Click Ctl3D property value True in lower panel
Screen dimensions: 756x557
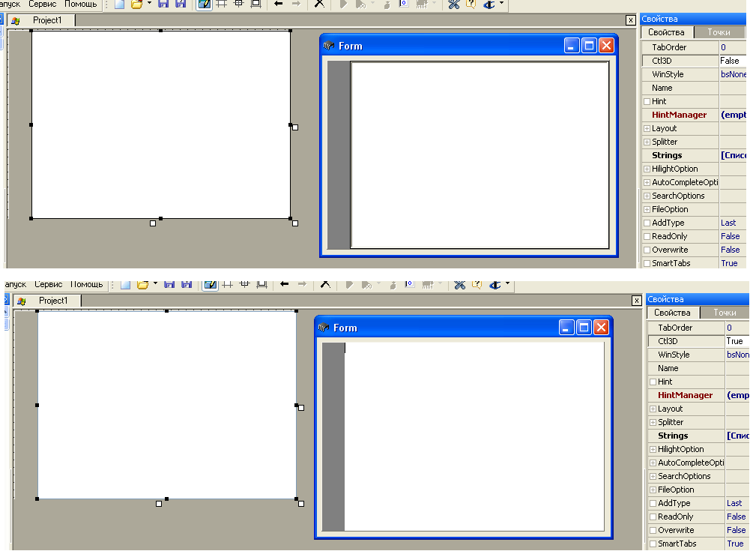click(x=735, y=341)
